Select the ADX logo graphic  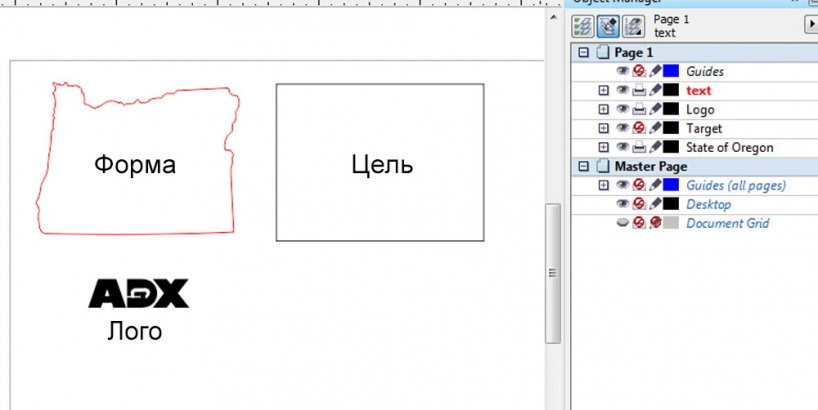tap(139, 293)
